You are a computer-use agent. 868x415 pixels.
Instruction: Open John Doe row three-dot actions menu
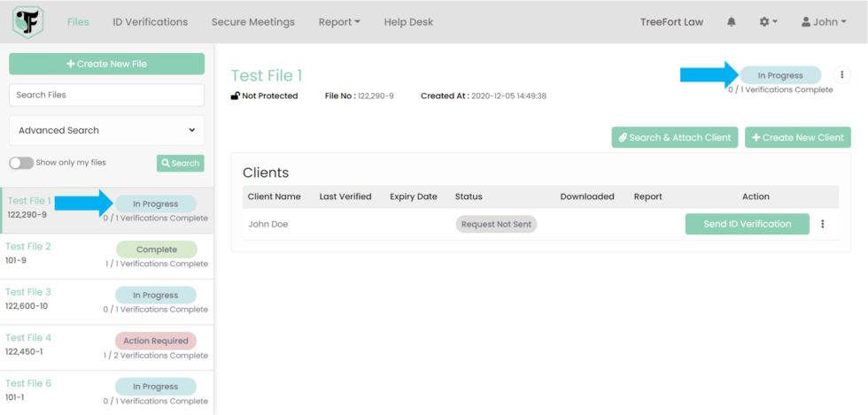point(822,225)
